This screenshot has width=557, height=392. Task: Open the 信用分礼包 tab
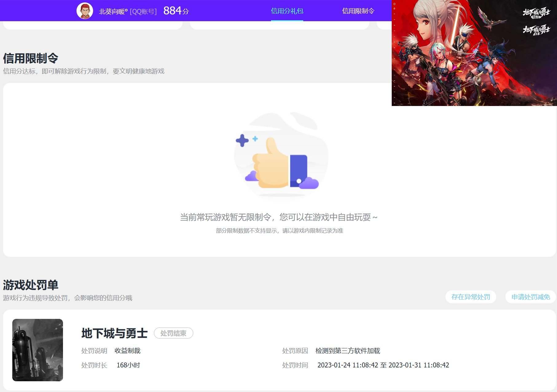pos(287,11)
